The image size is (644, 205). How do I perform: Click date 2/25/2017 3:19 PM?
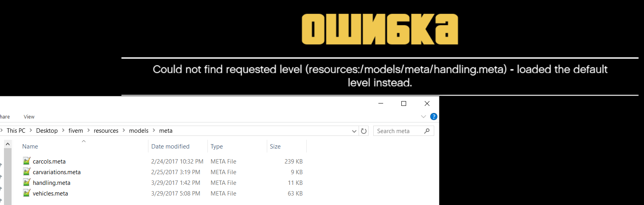coord(176,172)
